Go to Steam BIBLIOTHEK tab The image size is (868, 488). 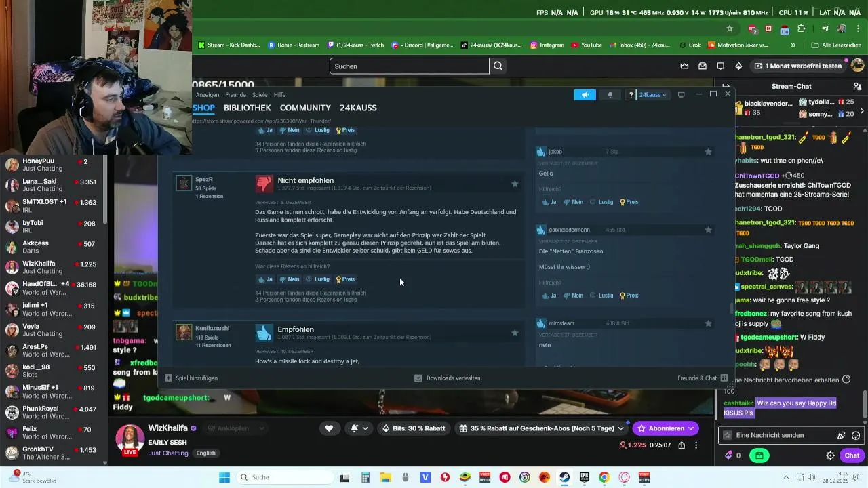coord(247,108)
